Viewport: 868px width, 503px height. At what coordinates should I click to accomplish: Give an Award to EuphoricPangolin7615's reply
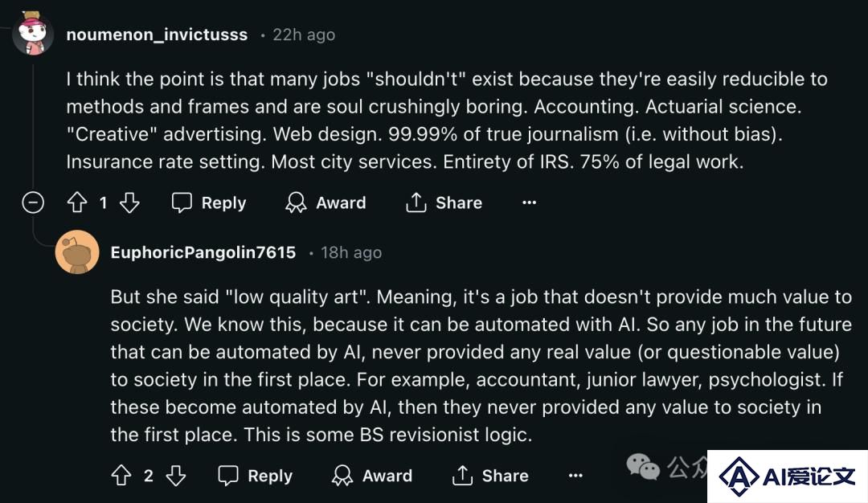372,476
